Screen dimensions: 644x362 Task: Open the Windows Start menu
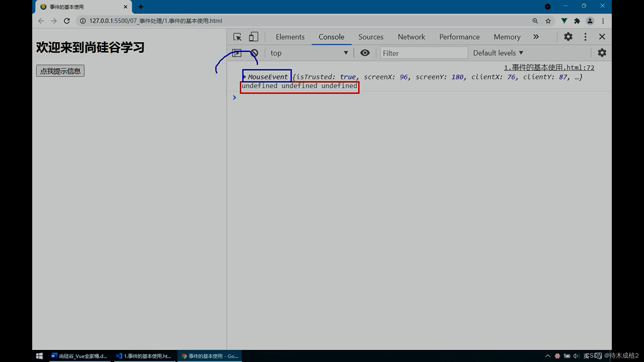coord(39,356)
